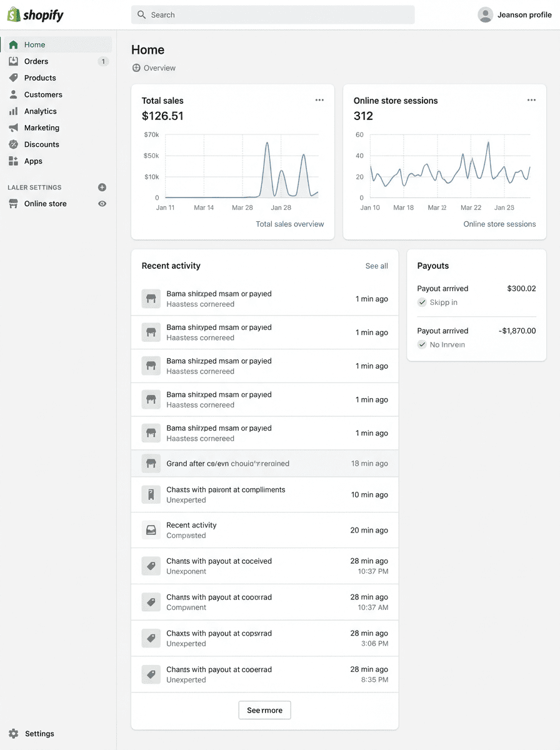Click the Overview globe icon

coord(136,68)
